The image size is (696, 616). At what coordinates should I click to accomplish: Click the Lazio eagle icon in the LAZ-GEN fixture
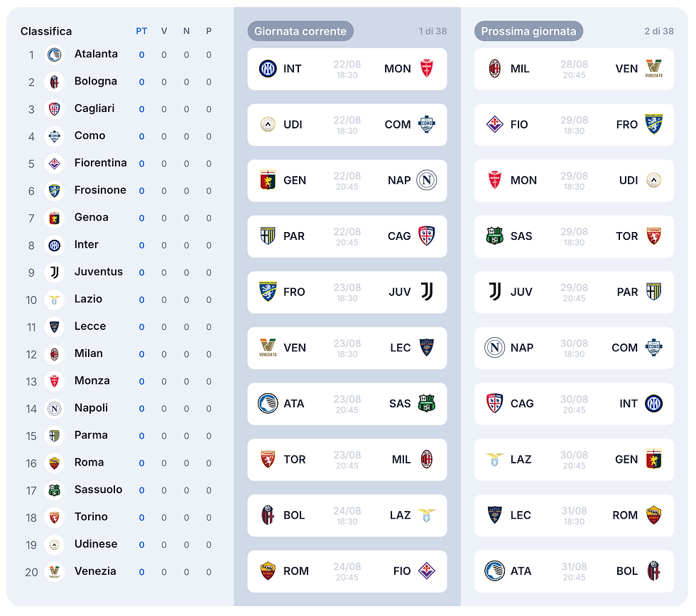point(494,459)
